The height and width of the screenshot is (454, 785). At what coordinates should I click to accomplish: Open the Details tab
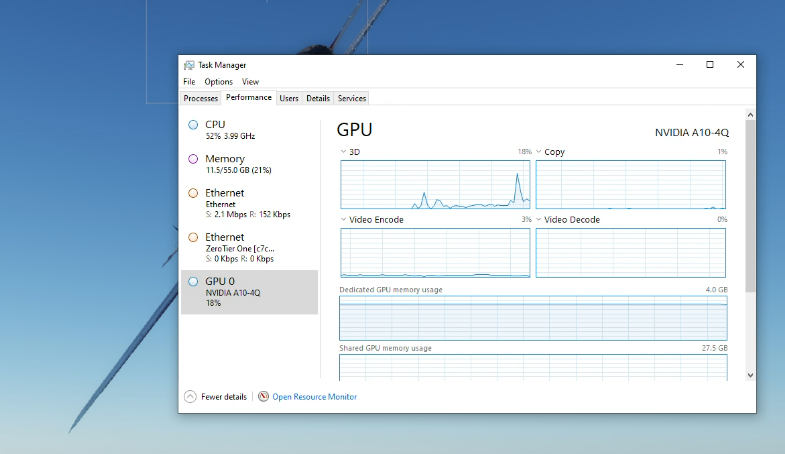pyautogui.click(x=318, y=98)
